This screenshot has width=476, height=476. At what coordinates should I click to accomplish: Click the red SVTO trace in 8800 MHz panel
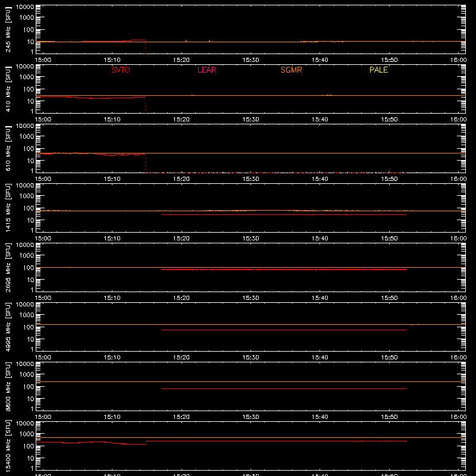[284, 389]
